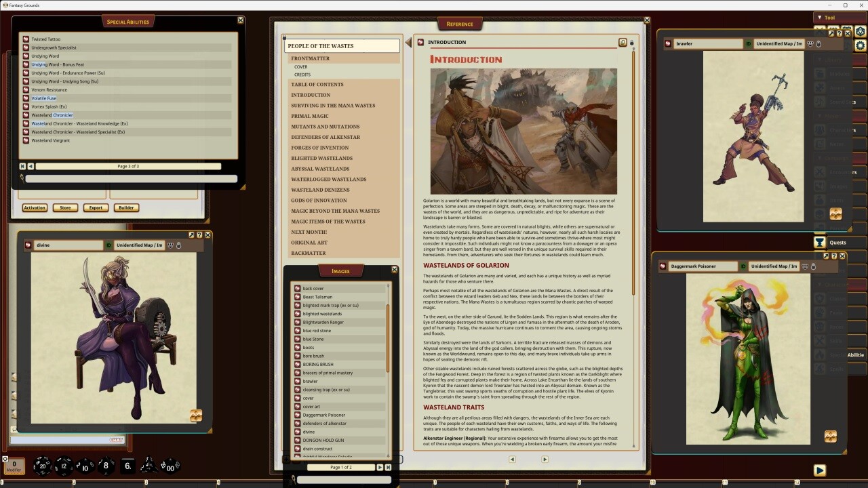Click the red shortcut icon on the brawler window
The height and width of the screenshot is (488, 868).
tap(668, 43)
